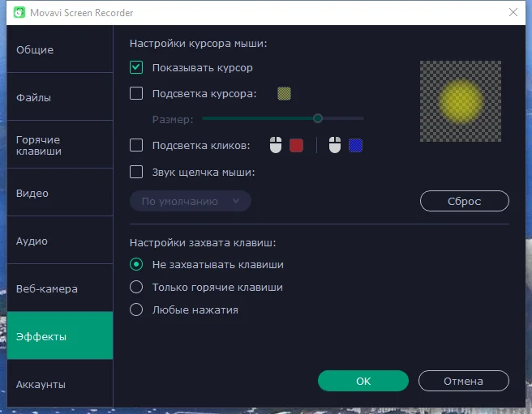This screenshot has width=532, height=414.
Task: Click the left mouse button icon
Action: [276, 145]
